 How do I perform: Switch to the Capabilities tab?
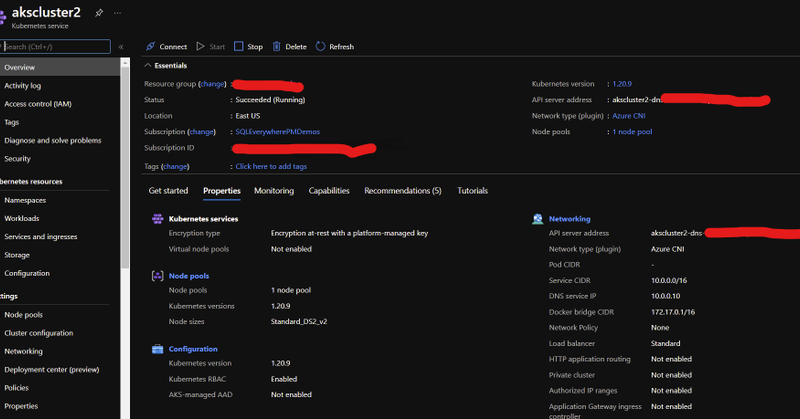329,191
